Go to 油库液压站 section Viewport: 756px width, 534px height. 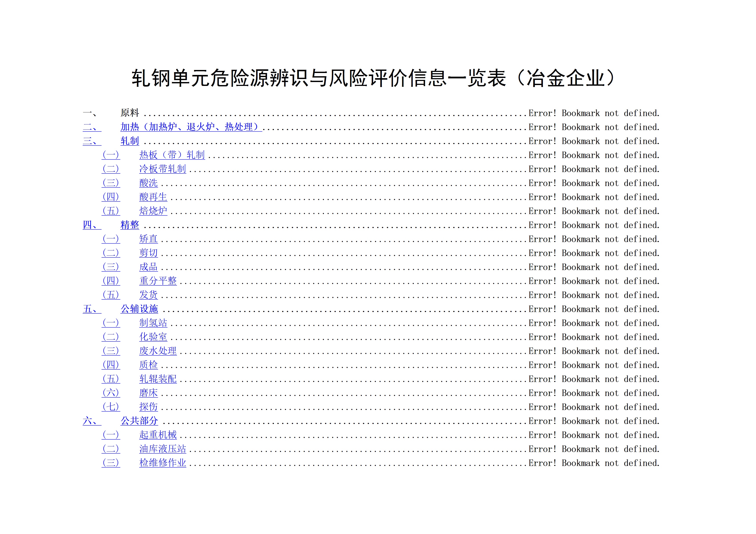point(163,449)
